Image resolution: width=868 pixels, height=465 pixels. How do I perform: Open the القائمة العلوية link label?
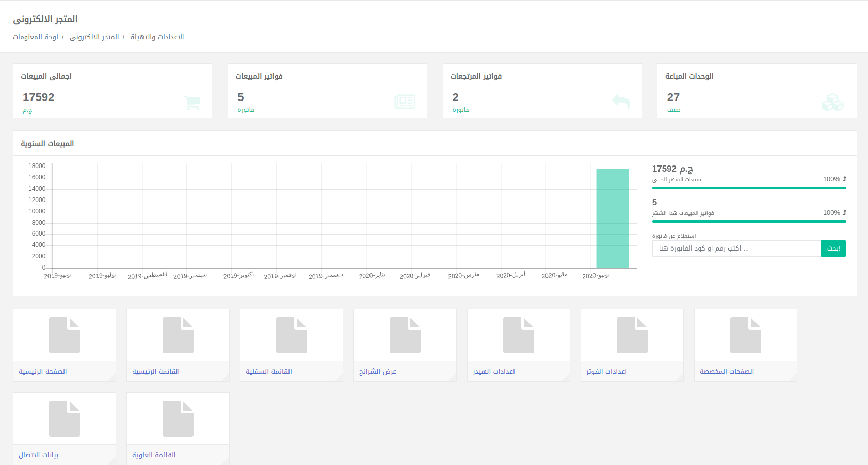154,455
